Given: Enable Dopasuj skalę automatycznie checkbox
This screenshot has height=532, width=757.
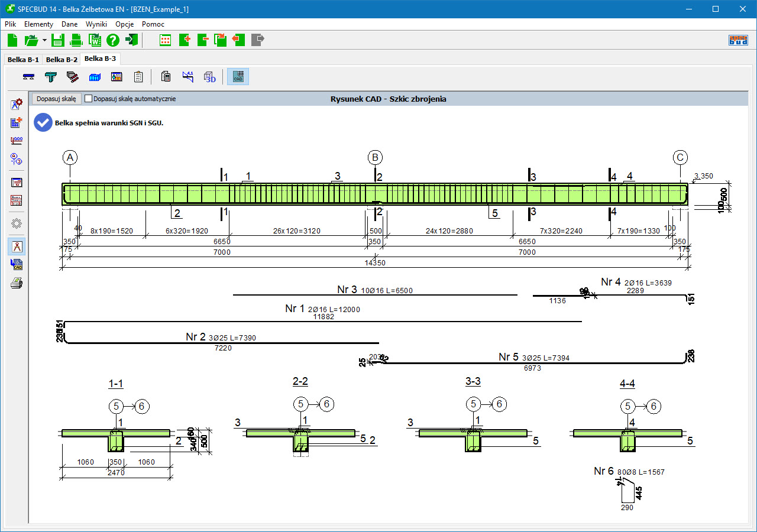Looking at the screenshot, I should pos(89,99).
